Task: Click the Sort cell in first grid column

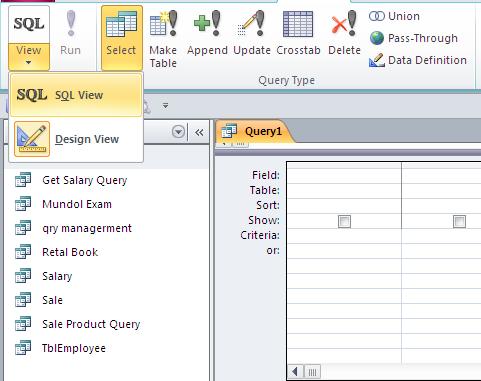Action: [344, 206]
